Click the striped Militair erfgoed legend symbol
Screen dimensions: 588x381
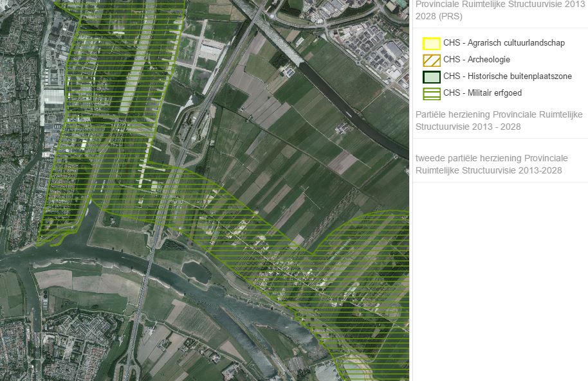pos(431,94)
